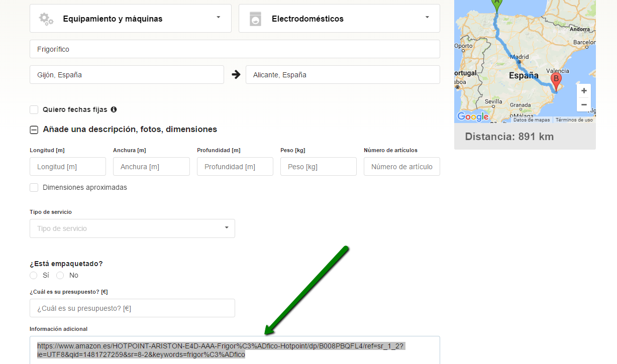Click the presupuesto budget input field
Viewport: 617px width, 364px height.
132,308
